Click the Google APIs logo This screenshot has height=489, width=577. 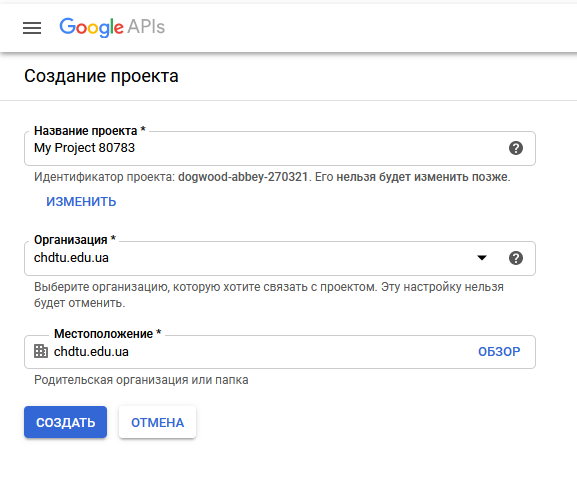point(112,27)
